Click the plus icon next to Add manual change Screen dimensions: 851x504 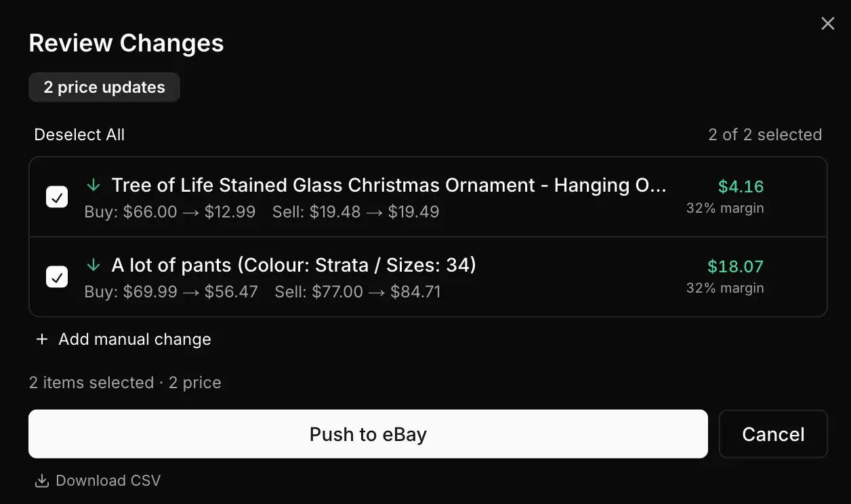[41, 339]
